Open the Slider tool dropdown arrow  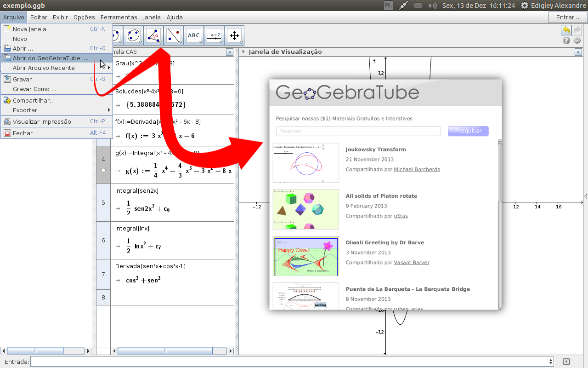coord(221,42)
